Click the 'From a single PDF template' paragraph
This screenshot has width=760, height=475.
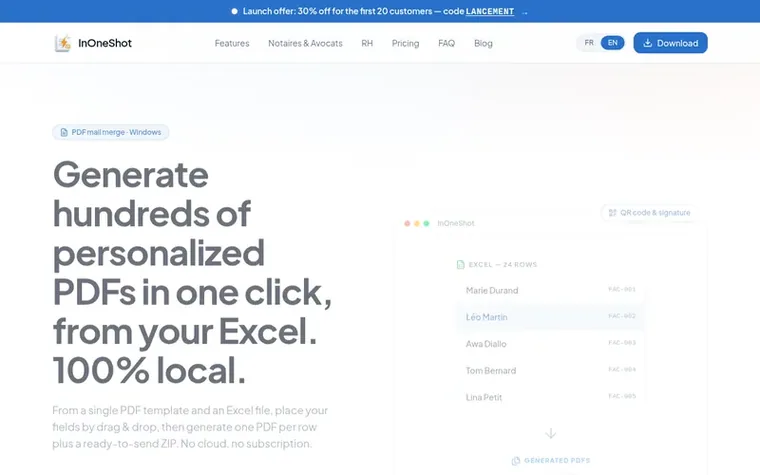coord(190,427)
